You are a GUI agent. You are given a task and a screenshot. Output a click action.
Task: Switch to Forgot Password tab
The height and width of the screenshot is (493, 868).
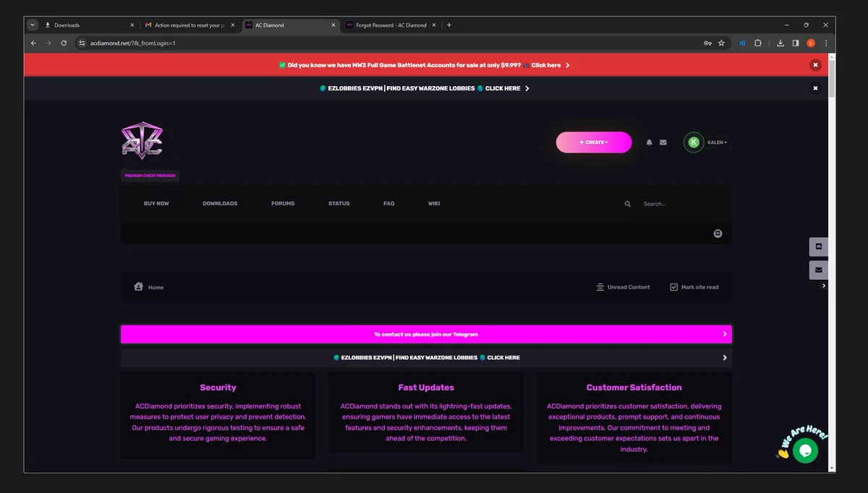[391, 25]
